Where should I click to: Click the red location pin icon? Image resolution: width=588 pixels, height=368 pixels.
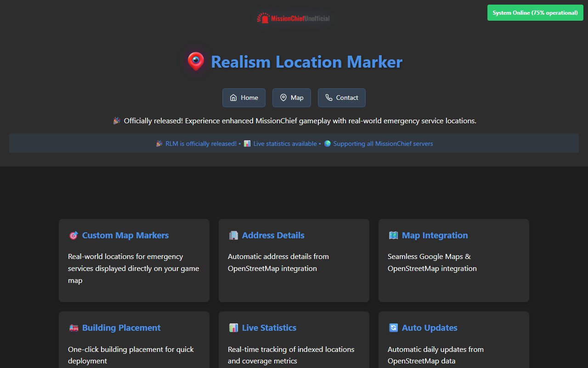click(x=196, y=62)
